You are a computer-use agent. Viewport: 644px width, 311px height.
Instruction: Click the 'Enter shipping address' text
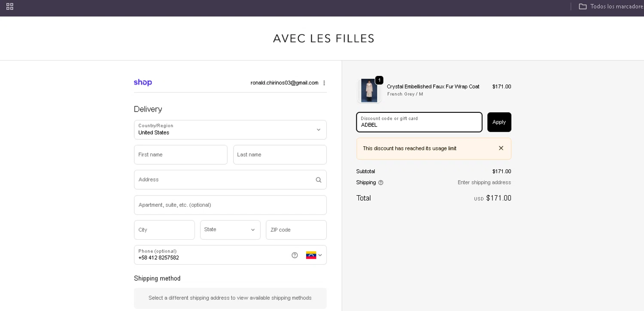(x=484, y=182)
